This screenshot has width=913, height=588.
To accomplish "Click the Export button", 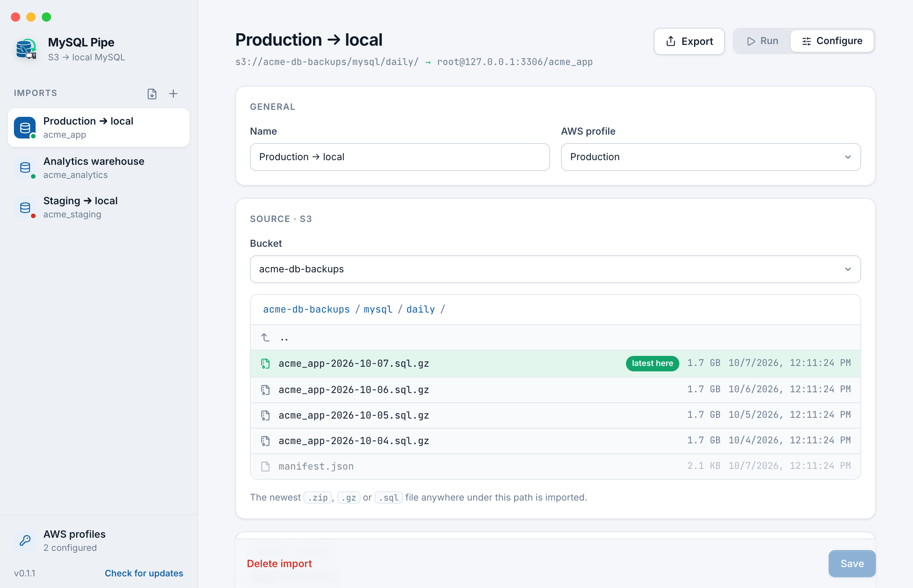I will click(689, 41).
